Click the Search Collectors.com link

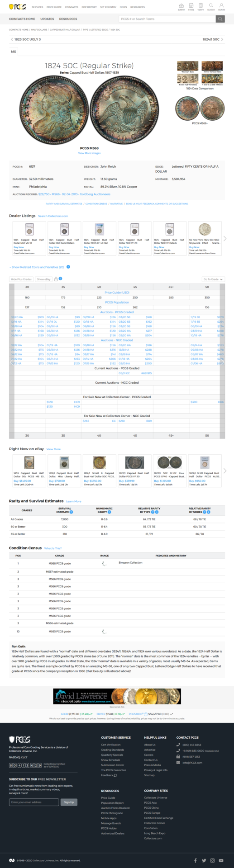53,216
